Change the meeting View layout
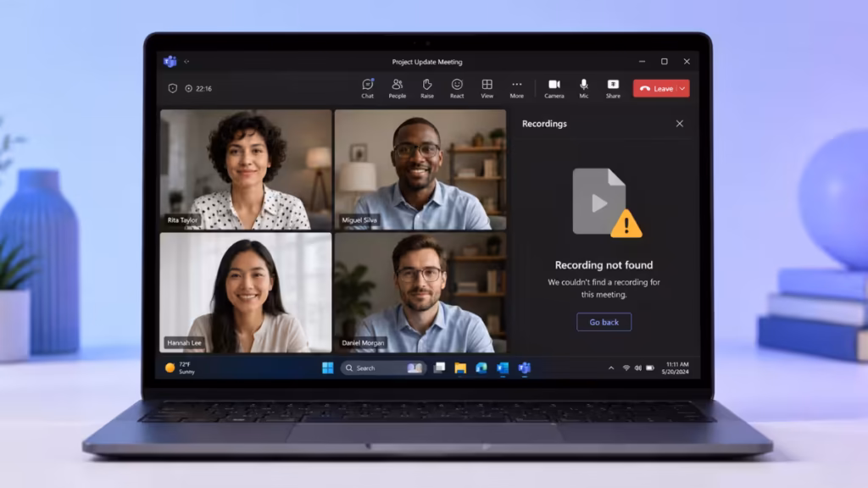Image resolution: width=868 pixels, height=488 pixels. (487, 88)
